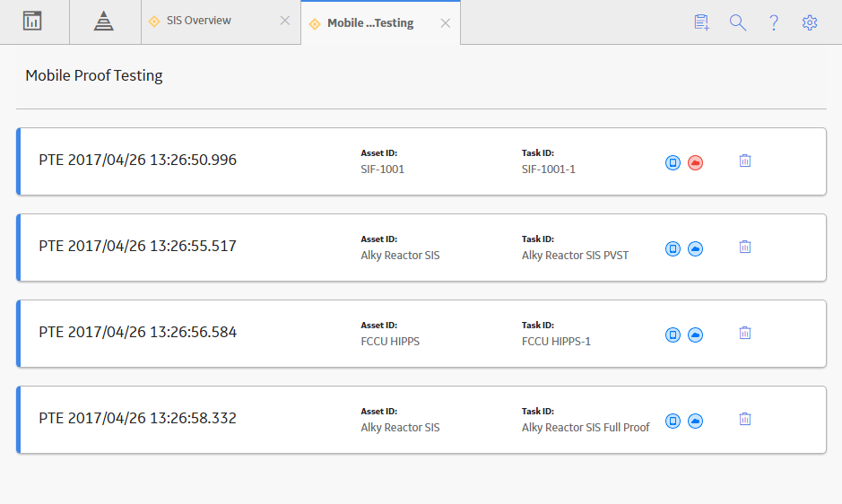842x504 pixels.
Task: Open the dashboard chart icon tab
Action: (x=32, y=22)
